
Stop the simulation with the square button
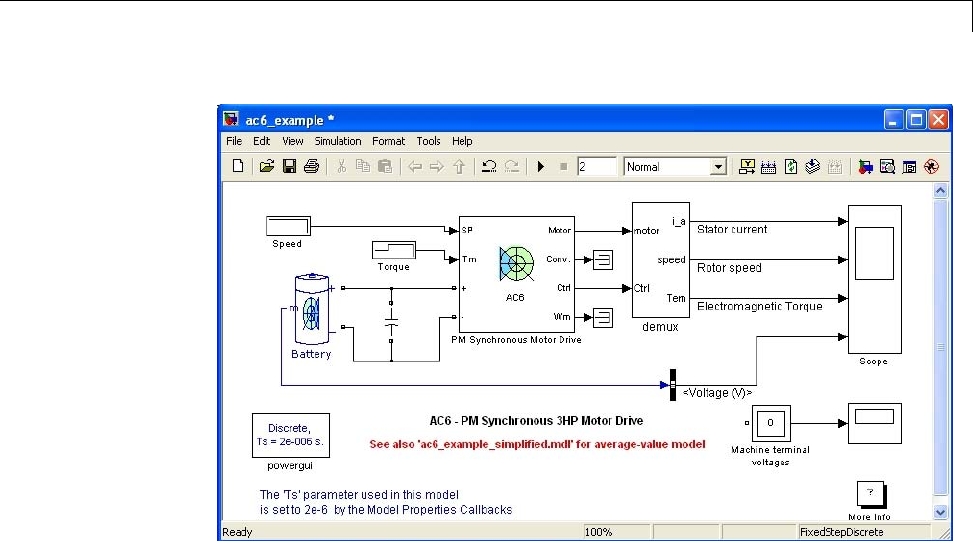point(563,166)
